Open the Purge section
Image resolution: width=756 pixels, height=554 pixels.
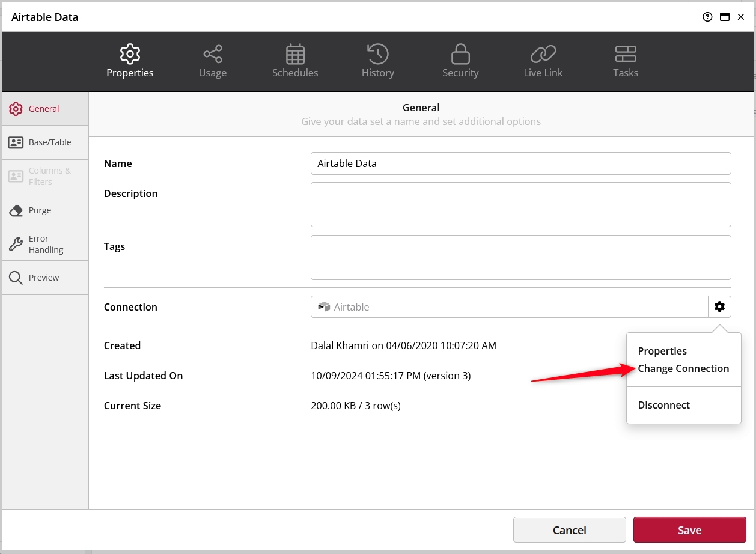(x=46, y=210)
